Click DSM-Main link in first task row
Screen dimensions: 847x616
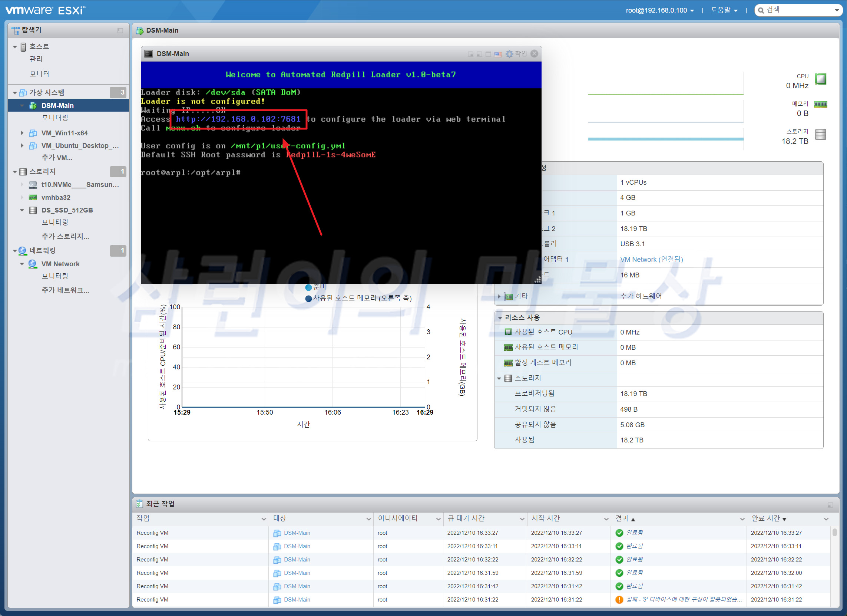click(x=297, y=533)
